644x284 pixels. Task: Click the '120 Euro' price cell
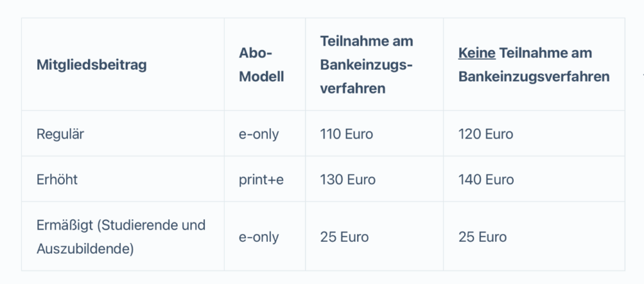point(486,134)
